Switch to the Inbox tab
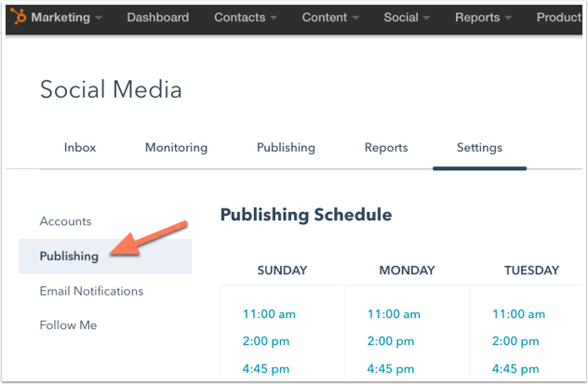This screenshot has width=588, height=384. tap(80, 148)
